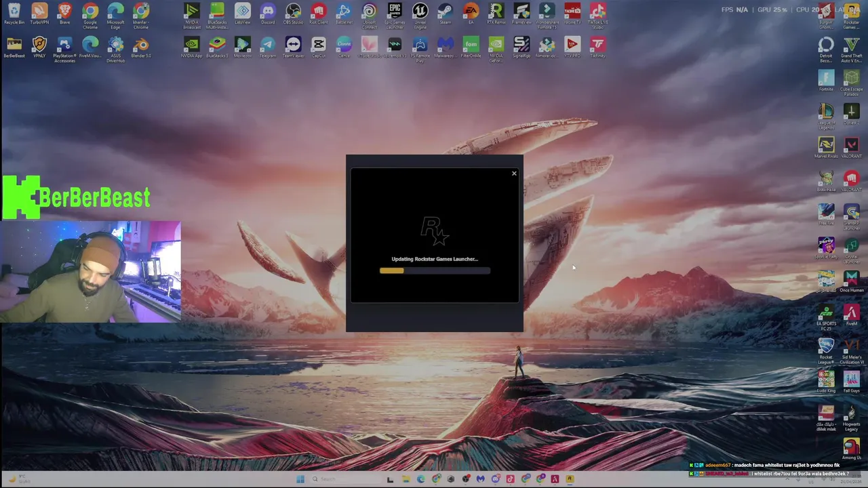Open the CapCut desktop shortcut
Screen dimensions: 868x488
pos(318,47)
